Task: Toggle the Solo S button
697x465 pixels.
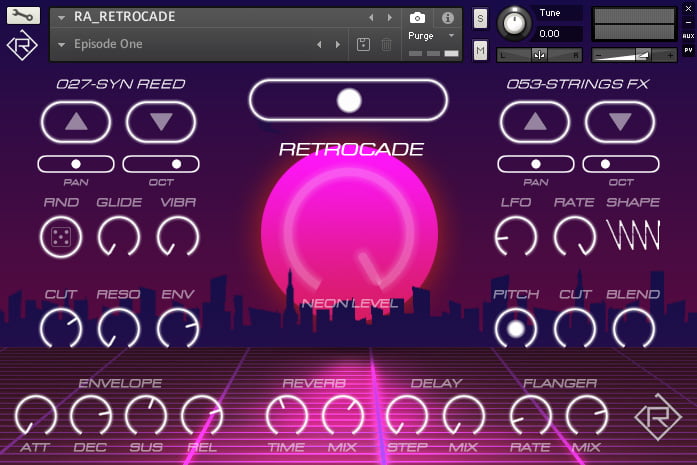Action: pos(480,18)
